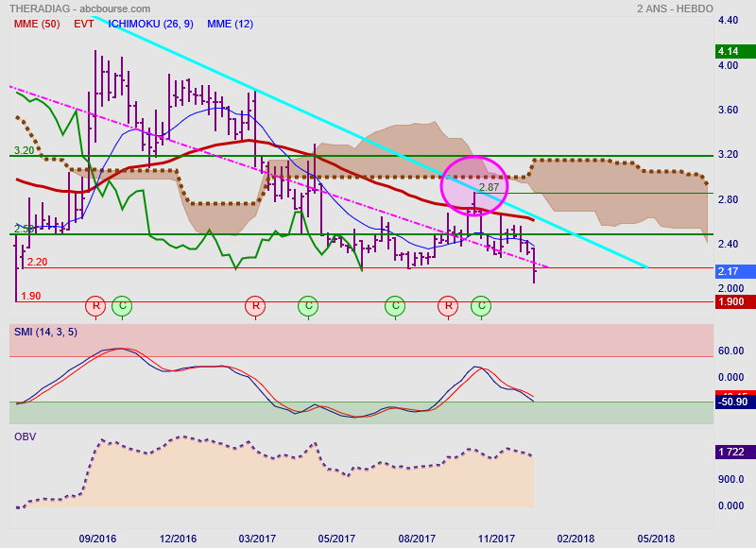Screen dimensions: 756x548
Task: Click the THERADIAG - abcbourse.com title
Action: pyautogui.click(x=79, y=9)
